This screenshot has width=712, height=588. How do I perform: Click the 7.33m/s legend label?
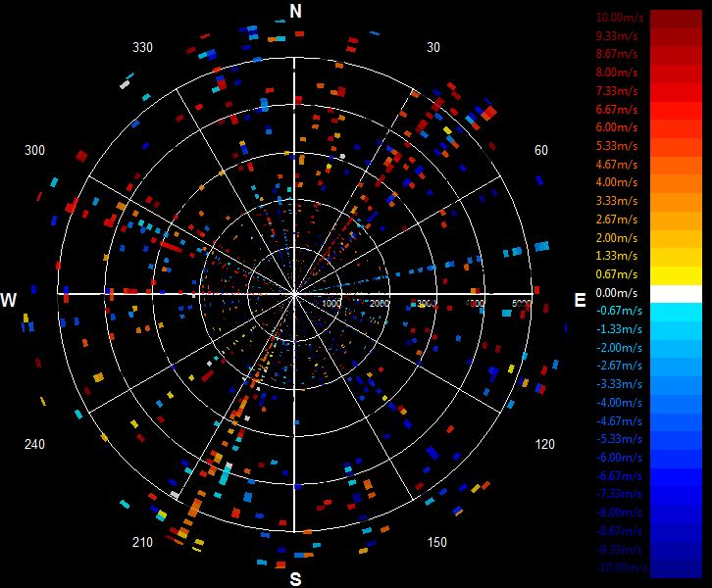(x=617, y=91)
